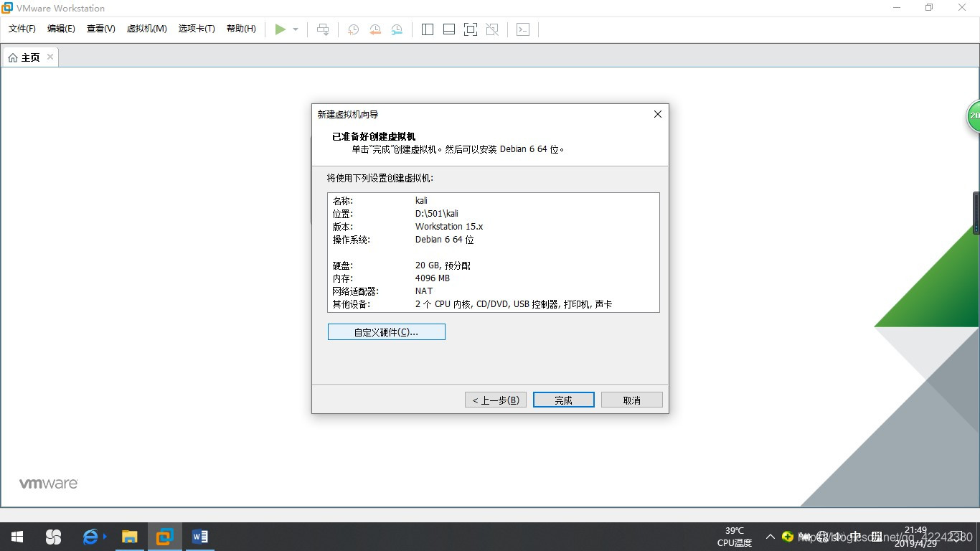Click the 自定义硬件(C)... button
This screenshot has height=551, width=980.
387,332
